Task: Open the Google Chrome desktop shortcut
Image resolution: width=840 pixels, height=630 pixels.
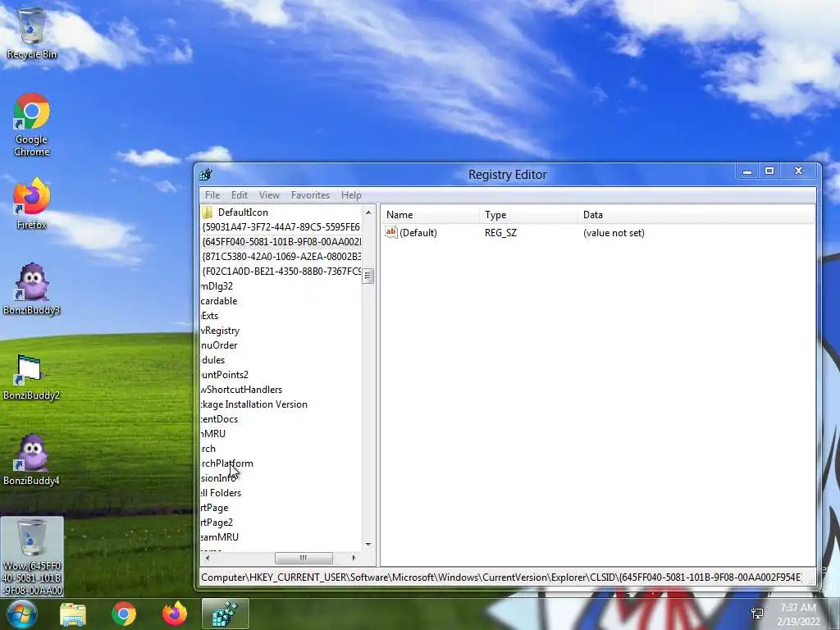Action: (x=32, y=125)
